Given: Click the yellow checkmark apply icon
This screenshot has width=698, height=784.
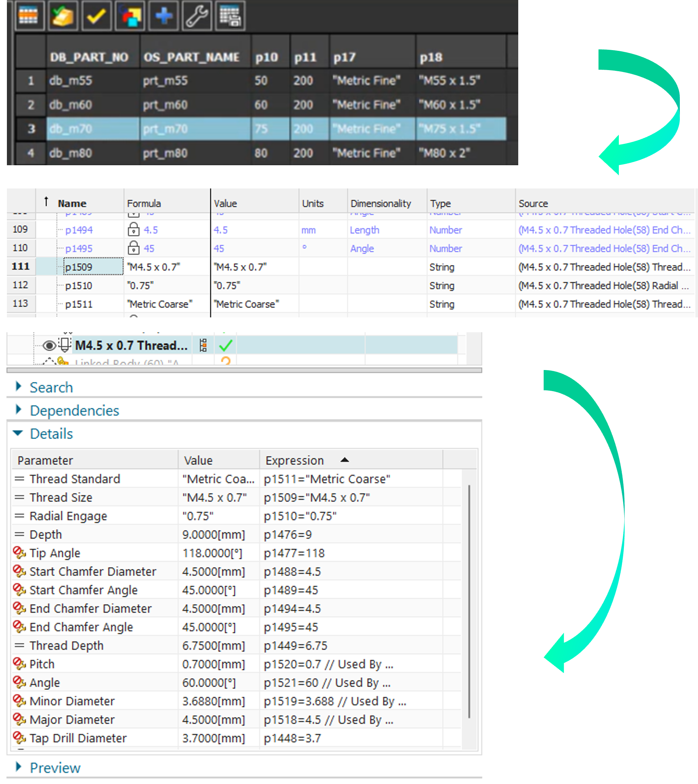Looking at the screenshot, I should click(x=96, y=16).
